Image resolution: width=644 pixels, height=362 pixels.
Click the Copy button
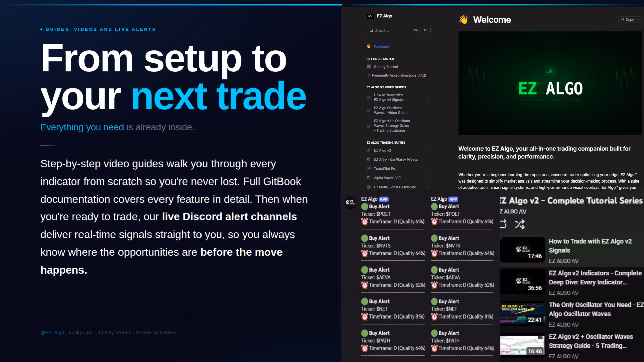click(628, 20)
